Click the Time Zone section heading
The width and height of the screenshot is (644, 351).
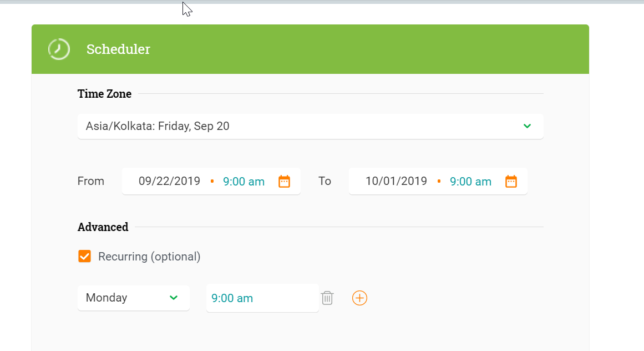(104, 94)
